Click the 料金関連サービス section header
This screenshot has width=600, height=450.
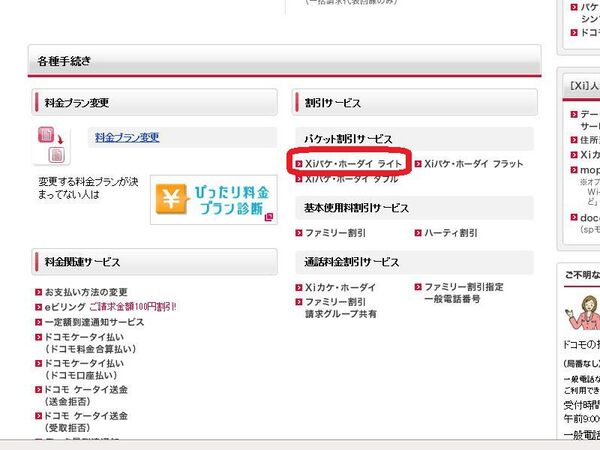[x=155, y=262]
